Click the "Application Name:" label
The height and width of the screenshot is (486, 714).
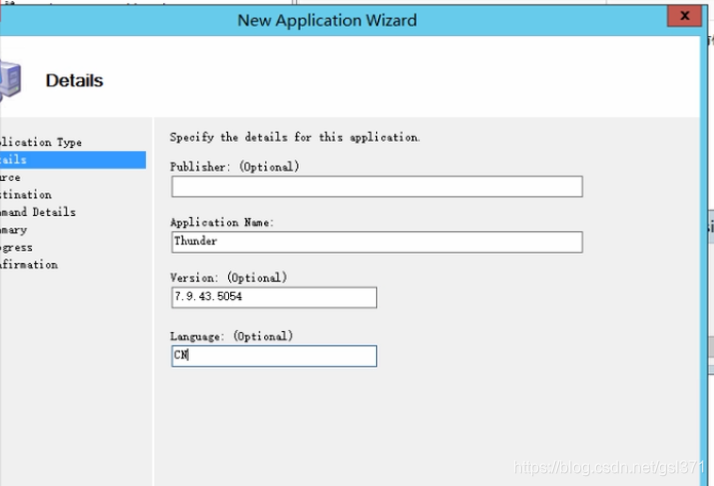coord(222,222)
